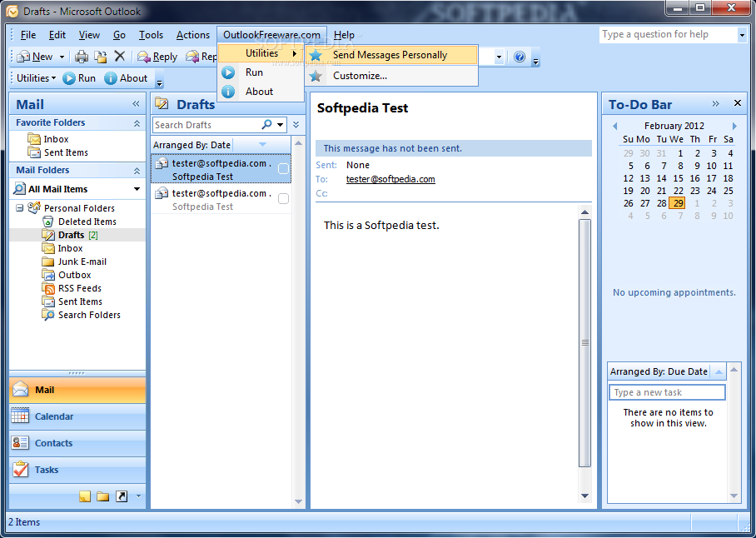Image resolution: width=756 pixels, height=538 pixels.
Task: Click the This message has not been sent bar
Action: tap(454, 148)
